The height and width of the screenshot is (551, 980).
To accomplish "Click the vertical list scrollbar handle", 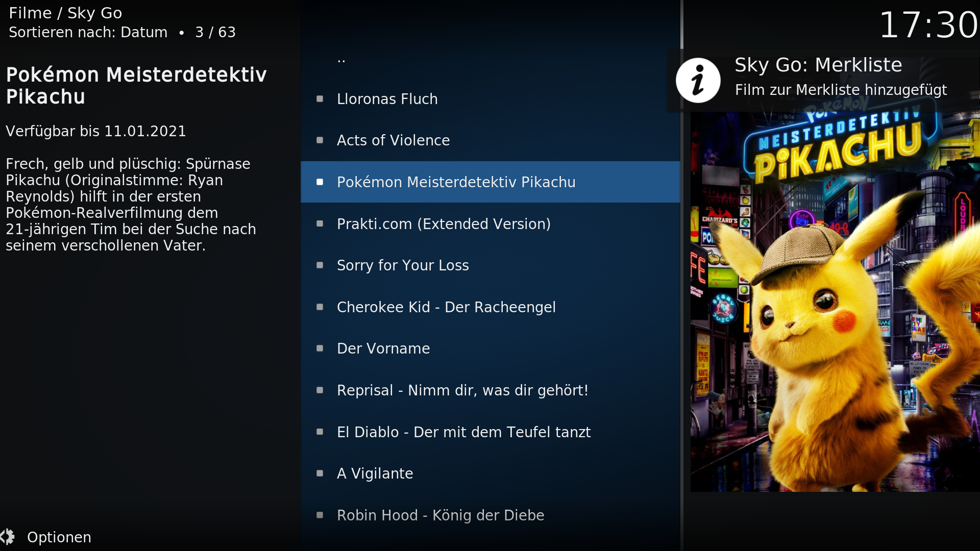I will [x=682, y=24].
